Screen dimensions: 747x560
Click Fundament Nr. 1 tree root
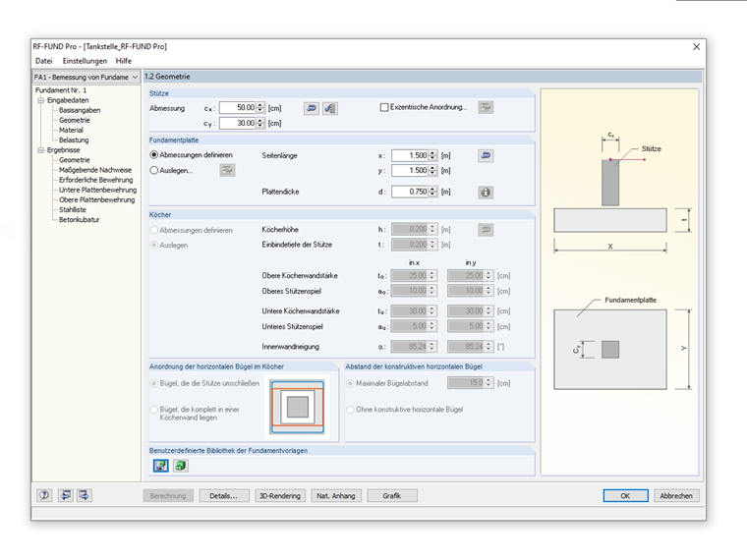click(x=61, y=90)
